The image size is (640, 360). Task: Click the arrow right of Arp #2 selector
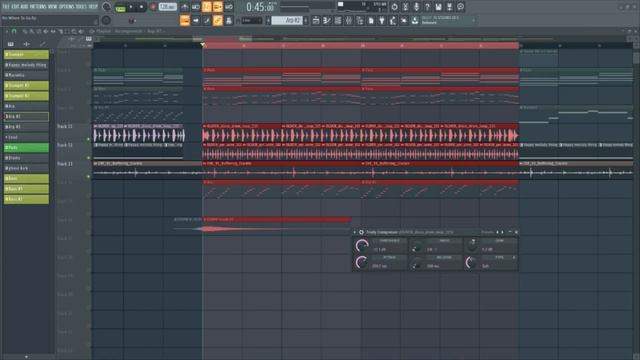pyautogui.click(x=306, y=20)
